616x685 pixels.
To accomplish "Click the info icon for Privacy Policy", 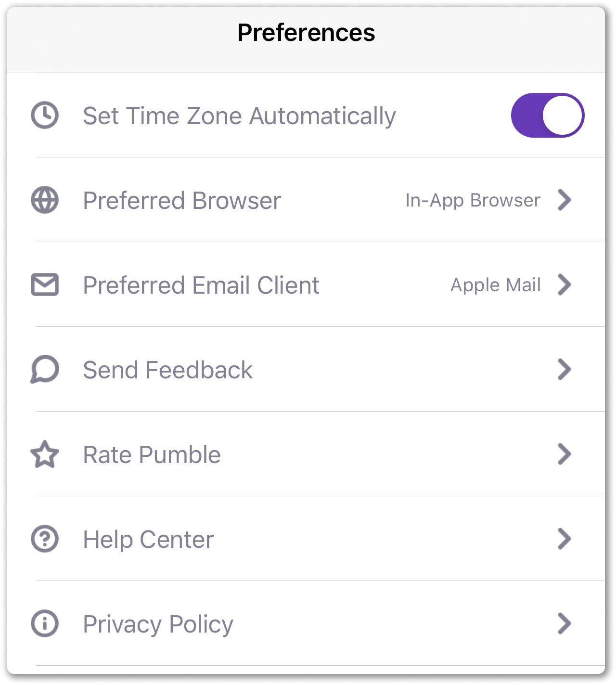I will [45, 624].
